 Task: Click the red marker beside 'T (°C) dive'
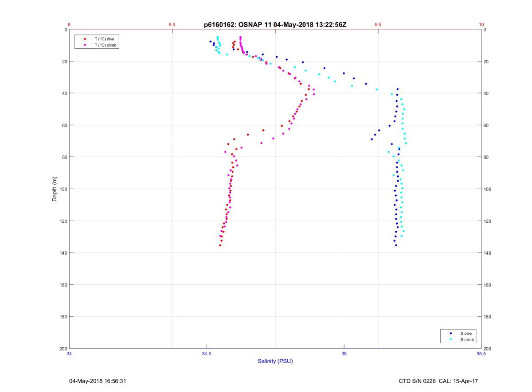[x=85, y=39]
